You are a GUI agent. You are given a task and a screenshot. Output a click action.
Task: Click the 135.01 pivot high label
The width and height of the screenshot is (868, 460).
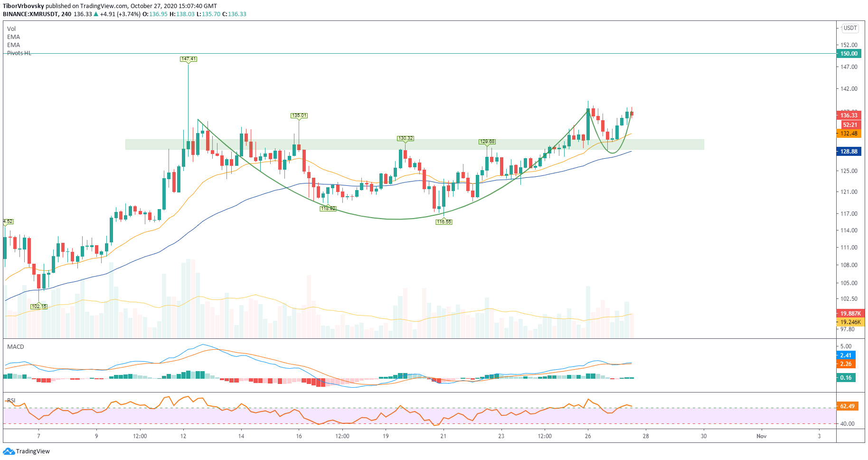(299, 115)
